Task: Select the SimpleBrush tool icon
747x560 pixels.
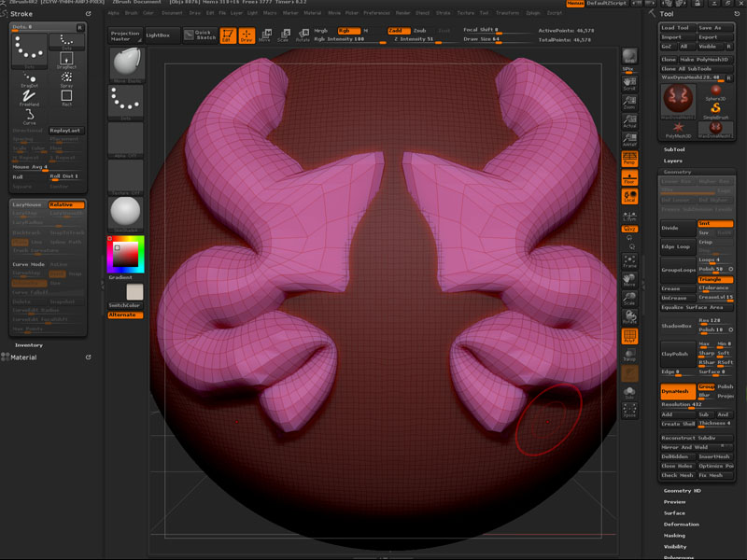Action: [x=715, y=111]
